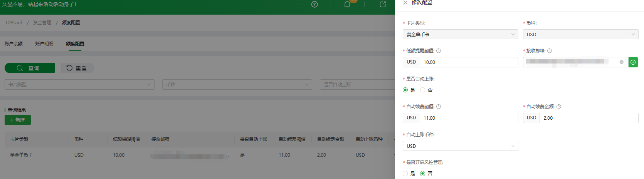The height and width of the screenshot is (179, 644).
Task: Clear the 接收邮箱 field with its clear icon
Action: (x=621, y=62)
